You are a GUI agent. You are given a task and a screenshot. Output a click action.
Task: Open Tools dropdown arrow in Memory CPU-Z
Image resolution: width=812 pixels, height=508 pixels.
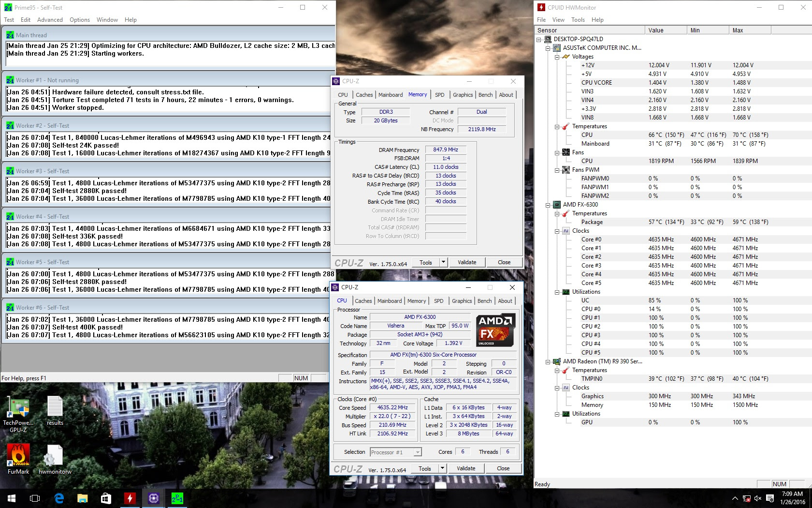click(443, 262)
